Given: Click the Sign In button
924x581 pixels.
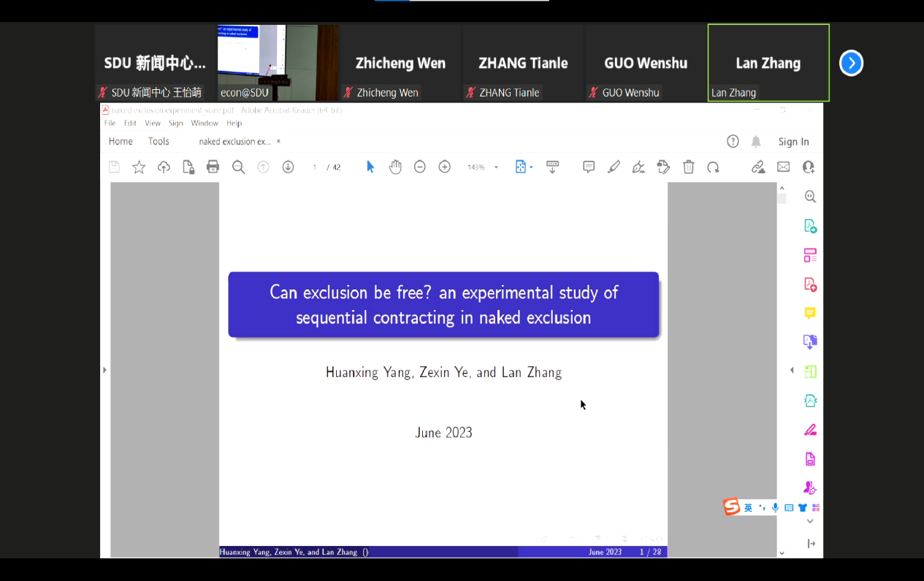Looking at the screenshot, I should click(793, 142).
